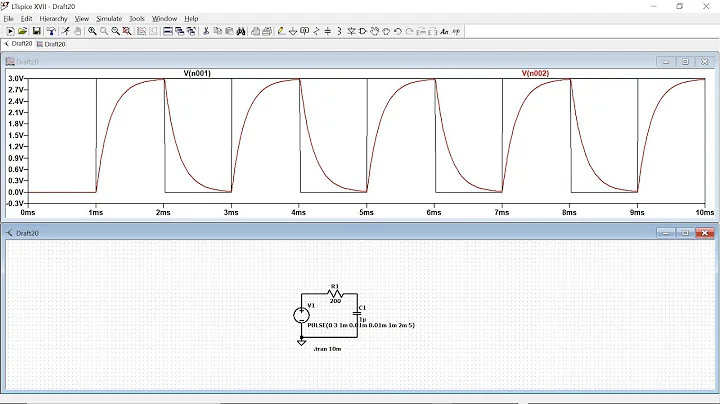Select the Diode tool

(x=351, y=31)
